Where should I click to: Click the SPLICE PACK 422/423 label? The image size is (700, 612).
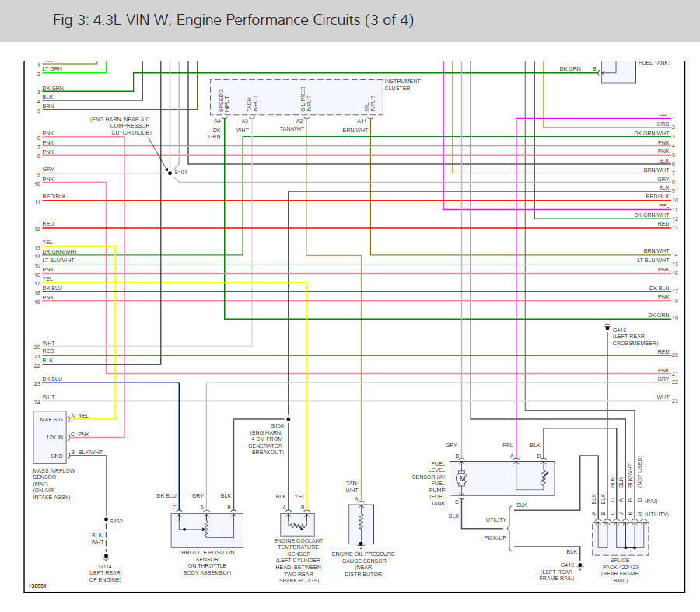[x=620, y=570]
